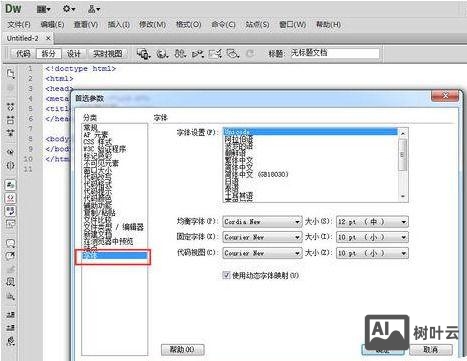
Task: Open the 修改(M) menu
Action: coord(152,24)
